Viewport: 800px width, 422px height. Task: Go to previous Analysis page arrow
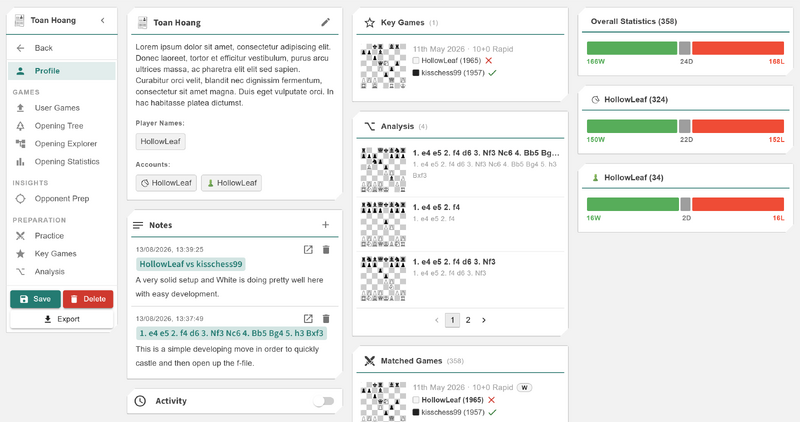(x=437, y=320)
